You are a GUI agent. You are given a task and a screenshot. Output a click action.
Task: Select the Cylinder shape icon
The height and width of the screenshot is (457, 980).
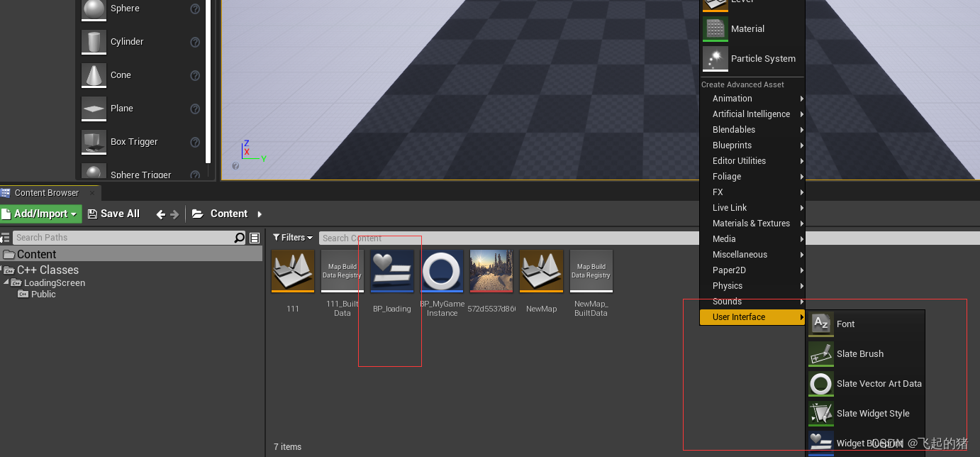tap(94, 42)
